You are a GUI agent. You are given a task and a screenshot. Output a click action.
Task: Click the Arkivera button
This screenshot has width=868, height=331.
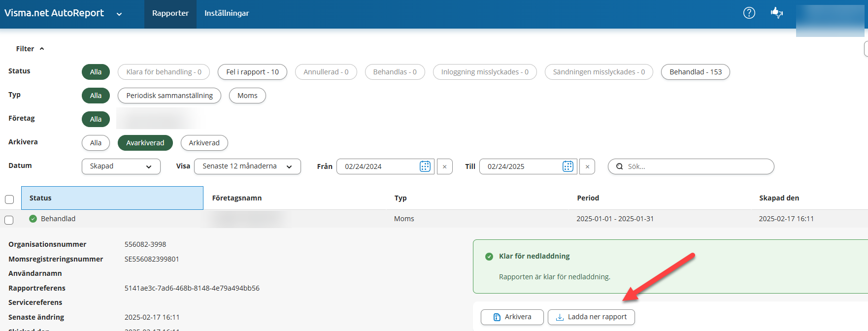click(x=512, y=317)
